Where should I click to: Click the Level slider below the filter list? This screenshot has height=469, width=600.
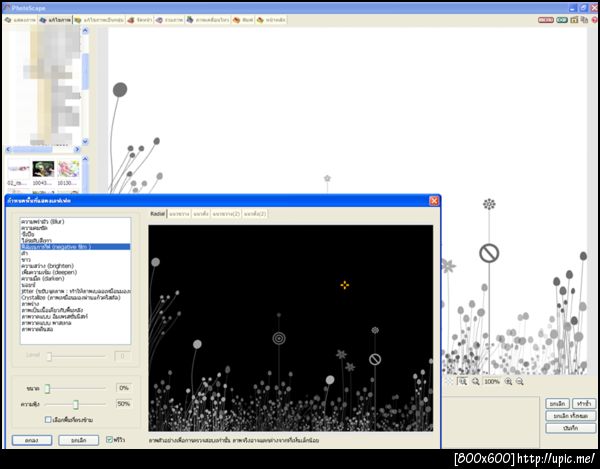pyautogui.click(x=75, y=356)
